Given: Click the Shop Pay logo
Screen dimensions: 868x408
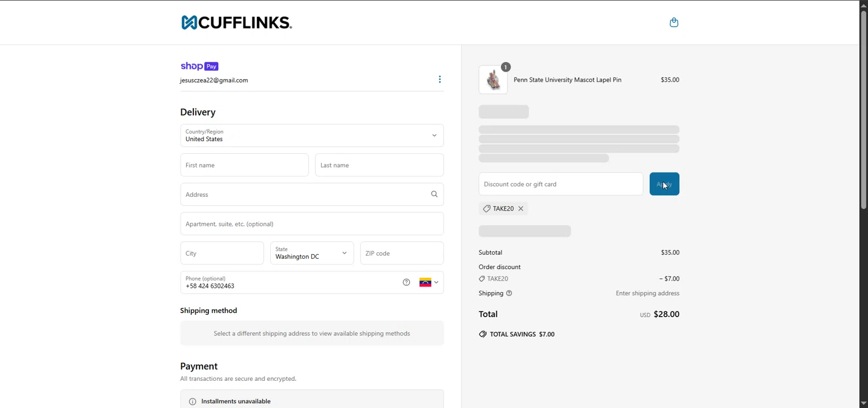Looking at the screenshot, I should (199, 67).
